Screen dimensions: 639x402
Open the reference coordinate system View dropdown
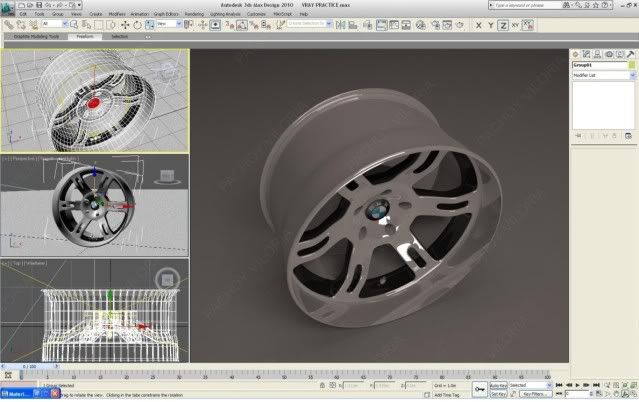(169, 24)
